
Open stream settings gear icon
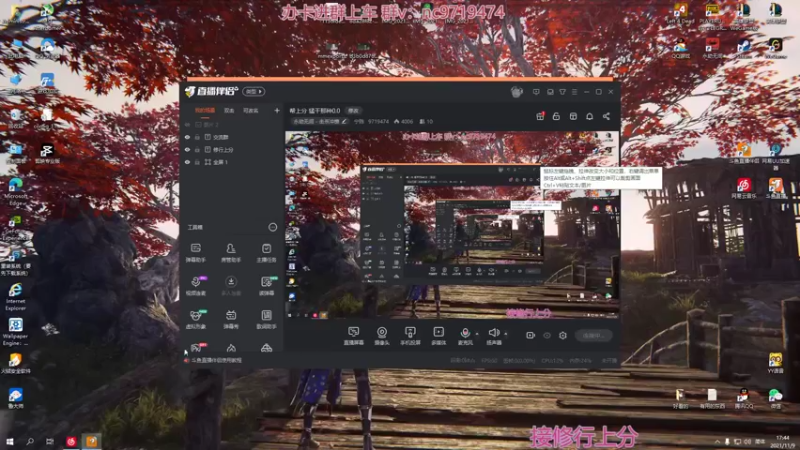(x=563, y=335)
